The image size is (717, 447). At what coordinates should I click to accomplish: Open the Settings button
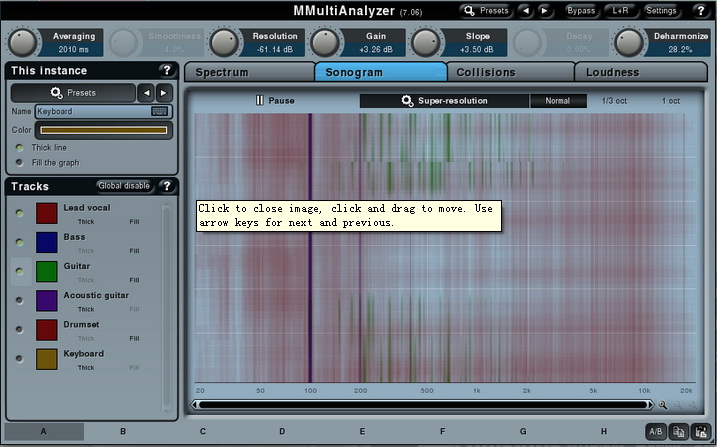(661, 11)
